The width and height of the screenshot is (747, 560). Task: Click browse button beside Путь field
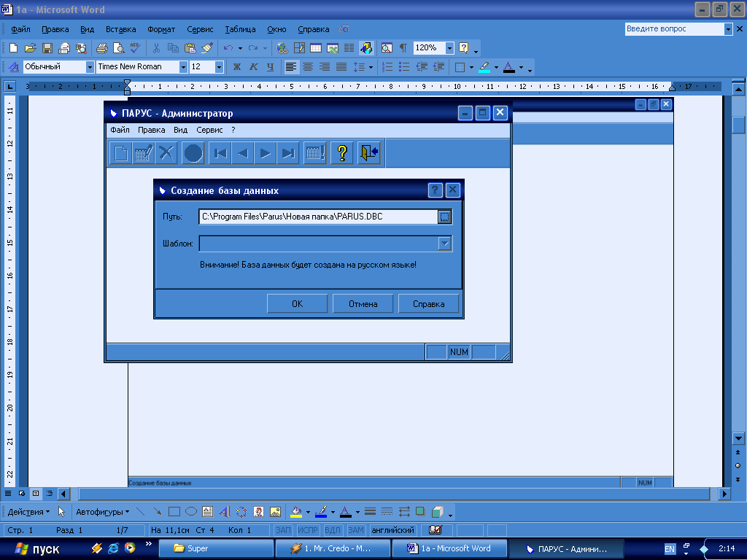(444, 217)
